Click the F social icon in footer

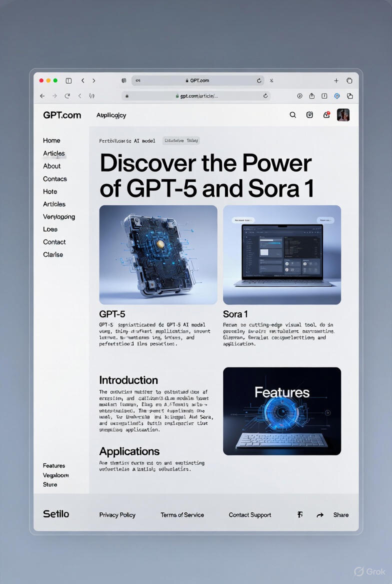click(300, 514)
